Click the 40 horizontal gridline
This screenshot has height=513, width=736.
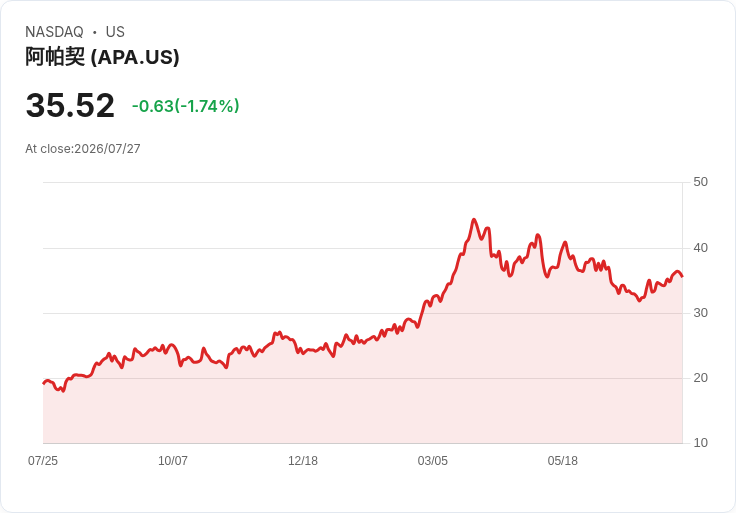(x=363, y=248)
